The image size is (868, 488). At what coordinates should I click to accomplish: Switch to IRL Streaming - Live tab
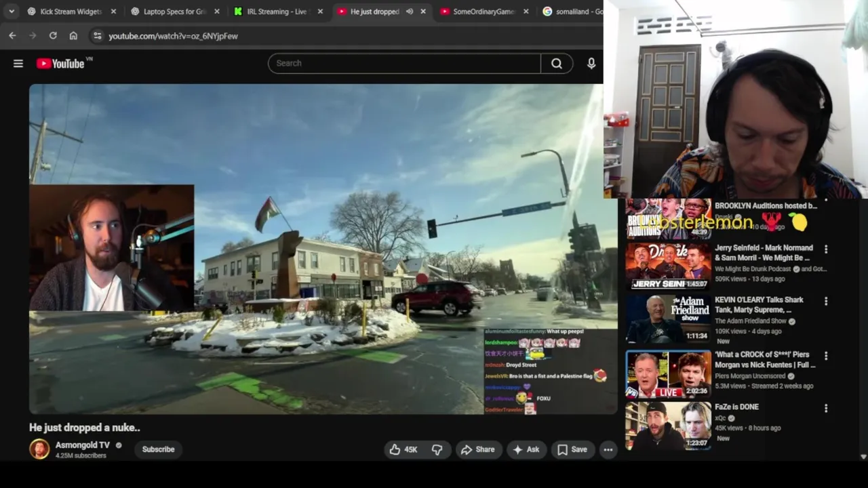tap(278, 12)
